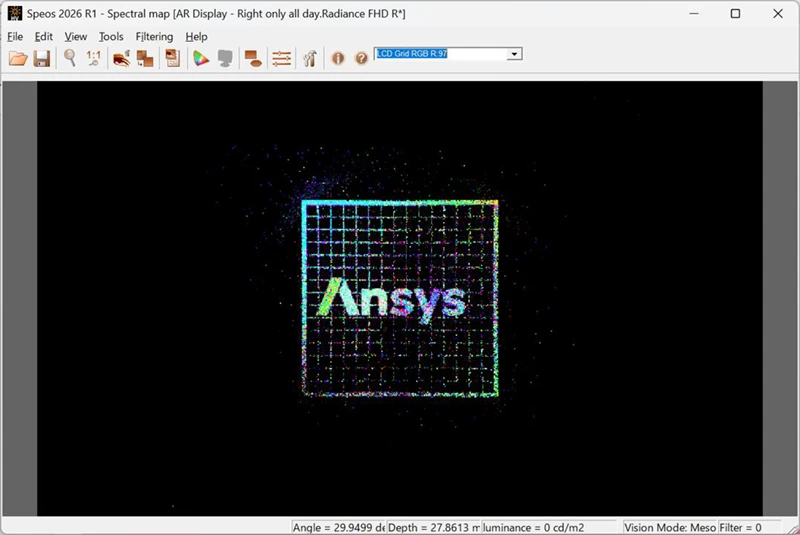Screen dimensions: 800x535
Task: Click the hand with gear toolbar icon
Action: pyautogui.click(x=121, y=59)
